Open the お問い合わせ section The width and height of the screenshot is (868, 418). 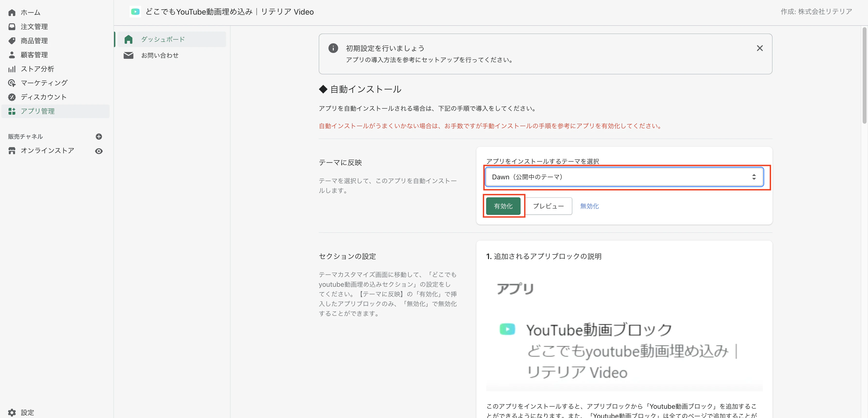point(160,55)
